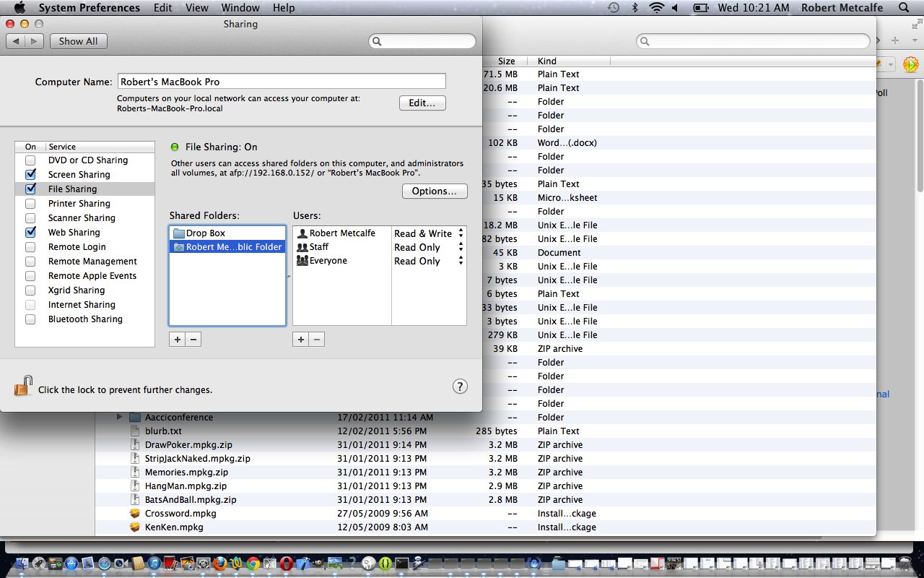The image size is (924, 578).
Task: Open Everyone Read Only permission popup
Action: coord(429,261)
